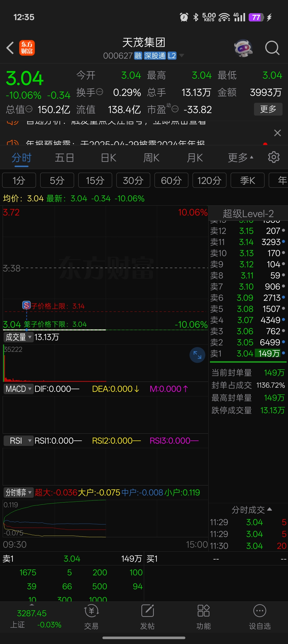Tap the 1675 order in sell queue
Screen dimensions: 288x644
(x=28, y=572)
